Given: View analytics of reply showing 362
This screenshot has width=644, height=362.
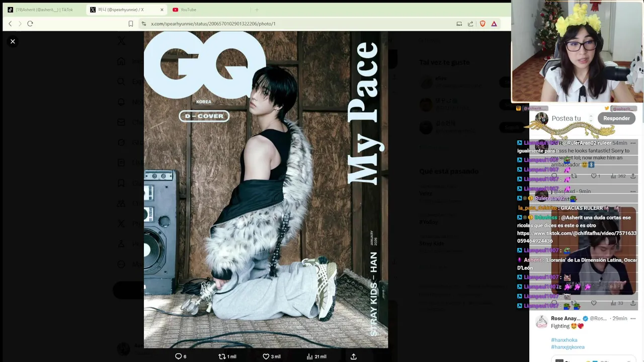Looking at the screenshot, I should (618, 176).
